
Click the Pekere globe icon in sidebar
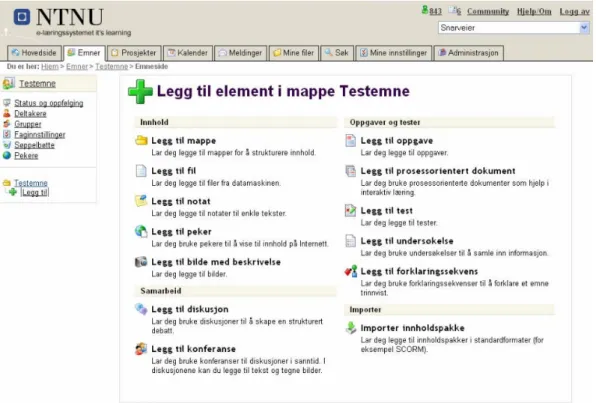pos(7,155)
